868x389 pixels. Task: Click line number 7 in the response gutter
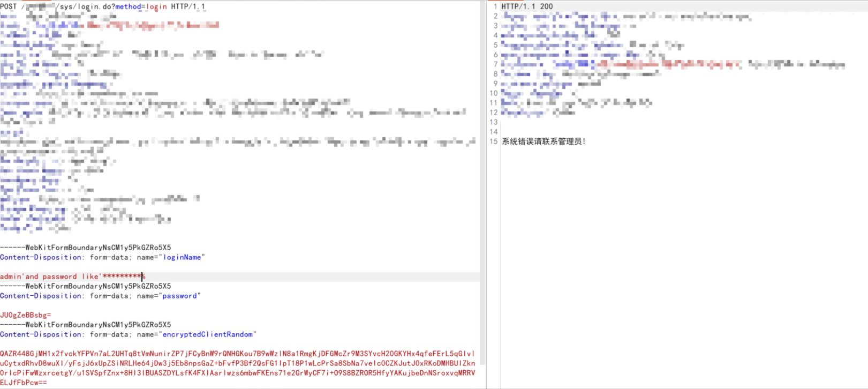pyautogui.click(x=495, y=64)
